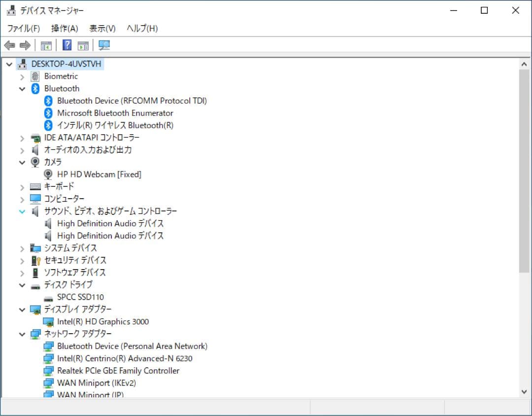Click the SPCC SSD110 disk icon

(48, 299)
